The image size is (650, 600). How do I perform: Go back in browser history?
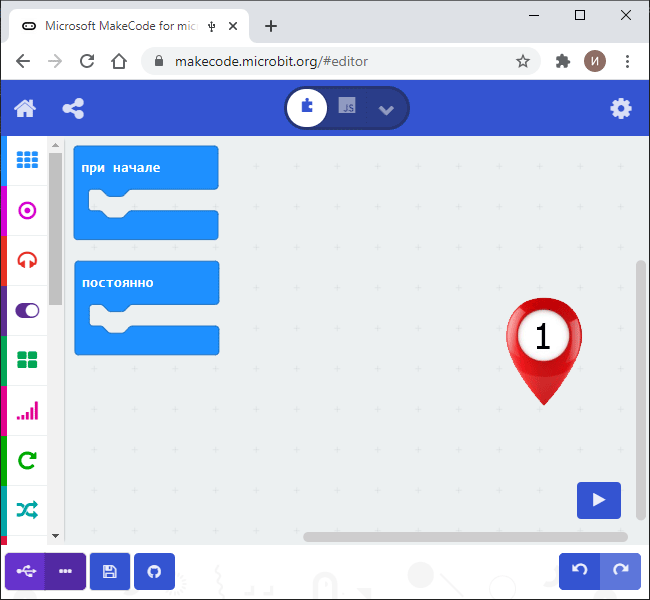[23, 61]
